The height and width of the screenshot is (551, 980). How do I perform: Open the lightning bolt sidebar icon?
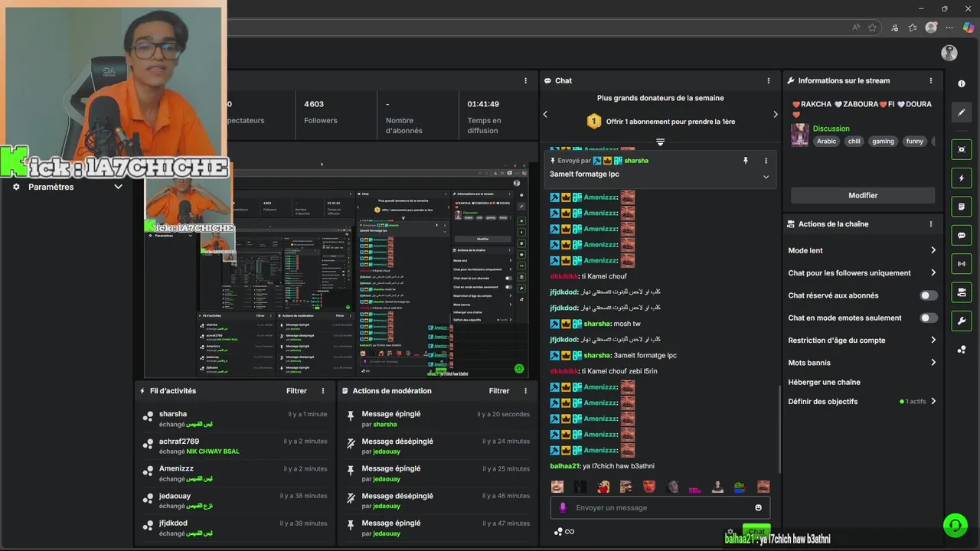click(x=962, y=178)
